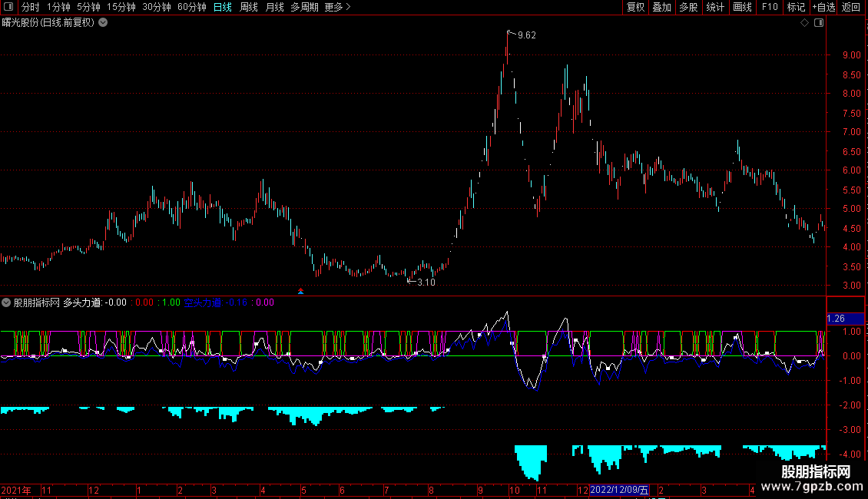Click the 2022/12/09/五 date label
The width and height of the screenshot is (868, 499).
(x=619, y=490)
